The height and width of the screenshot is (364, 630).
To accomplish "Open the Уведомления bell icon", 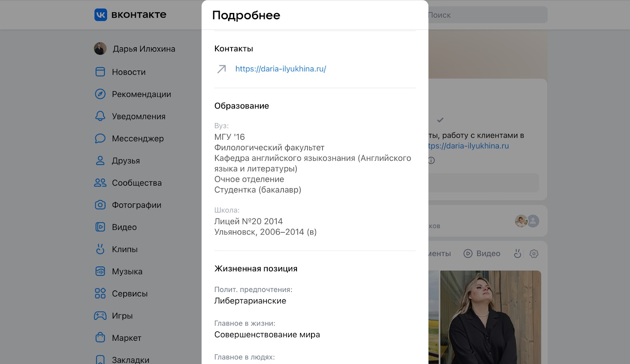I will [x=100, y=116].
